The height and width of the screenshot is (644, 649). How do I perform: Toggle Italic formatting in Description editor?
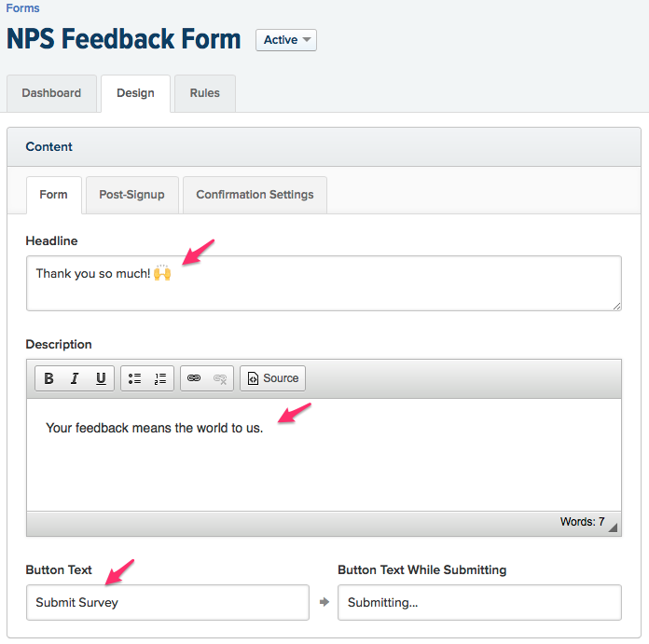coord(75,378)
